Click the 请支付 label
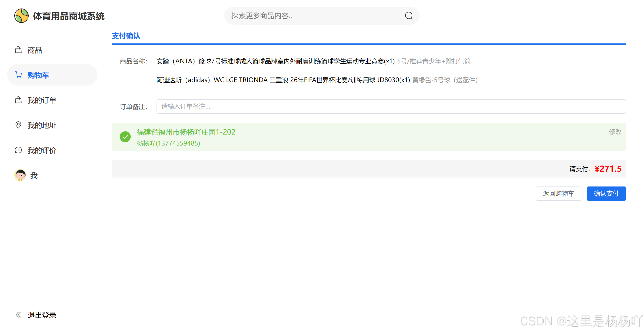Image resolution: width=644 pixels, height=332 pixels. (x=580, y=169)
